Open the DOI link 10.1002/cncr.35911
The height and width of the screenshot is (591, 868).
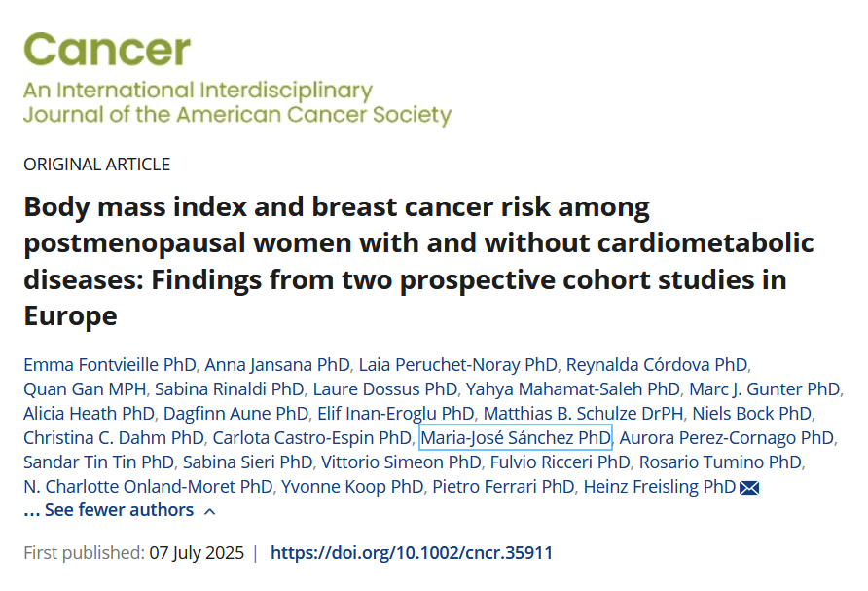412,553
